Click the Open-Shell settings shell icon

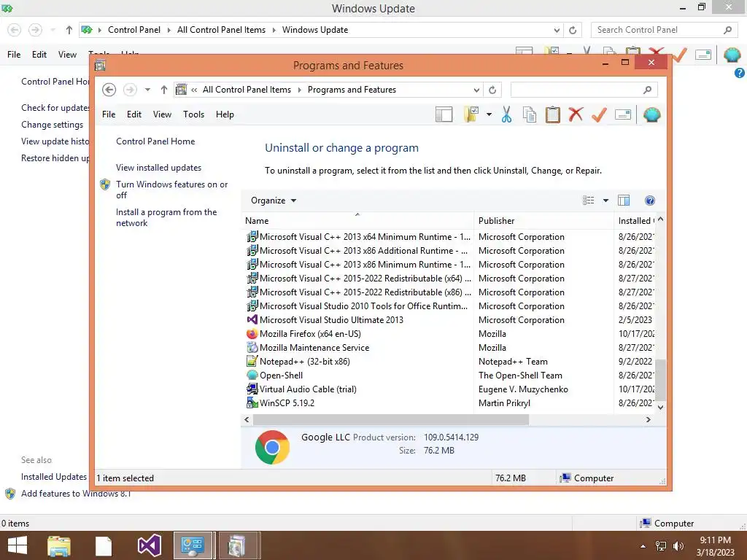pos(651,114)
